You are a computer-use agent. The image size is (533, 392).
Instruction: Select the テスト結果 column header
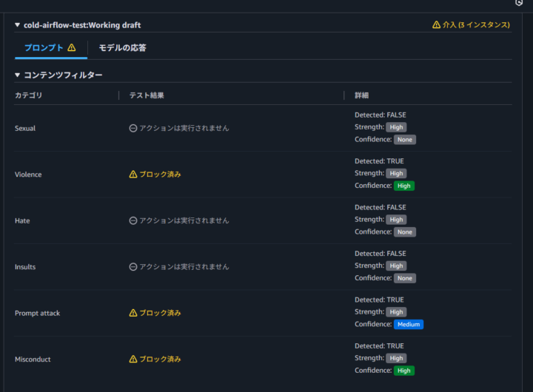147,95
